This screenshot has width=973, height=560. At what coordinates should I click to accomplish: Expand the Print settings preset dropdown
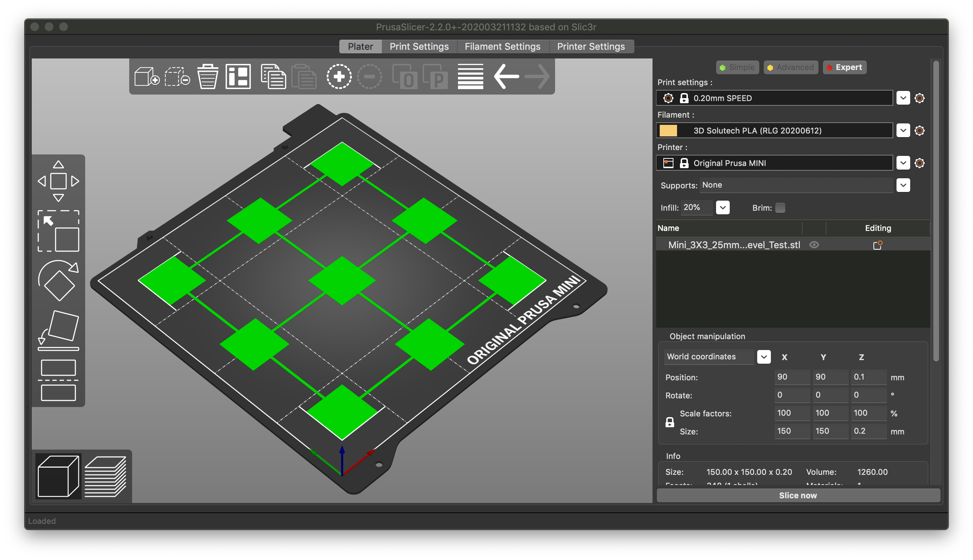[x=903, y=98]
